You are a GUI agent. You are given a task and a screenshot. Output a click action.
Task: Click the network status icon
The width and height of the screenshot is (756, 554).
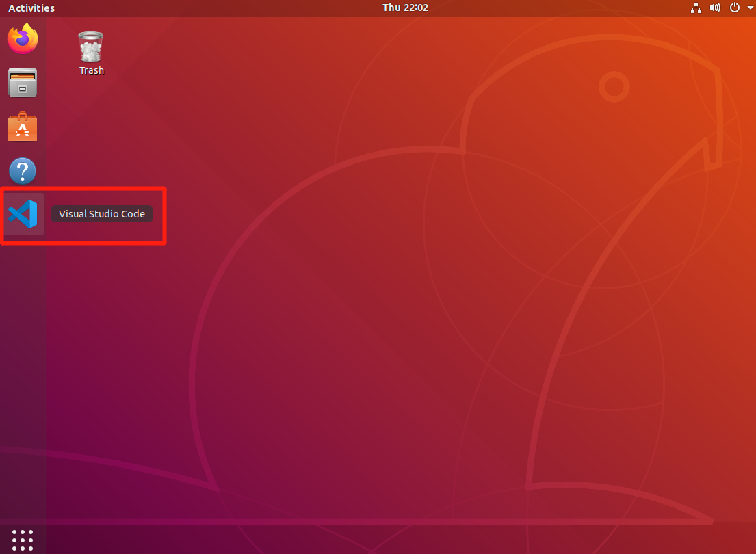[696, 8]
